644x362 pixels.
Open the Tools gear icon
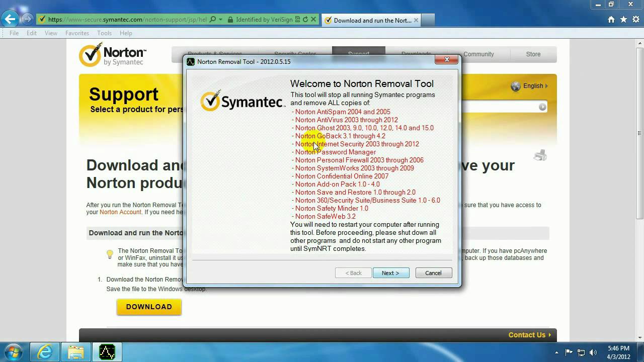click(x=636, y=20)
